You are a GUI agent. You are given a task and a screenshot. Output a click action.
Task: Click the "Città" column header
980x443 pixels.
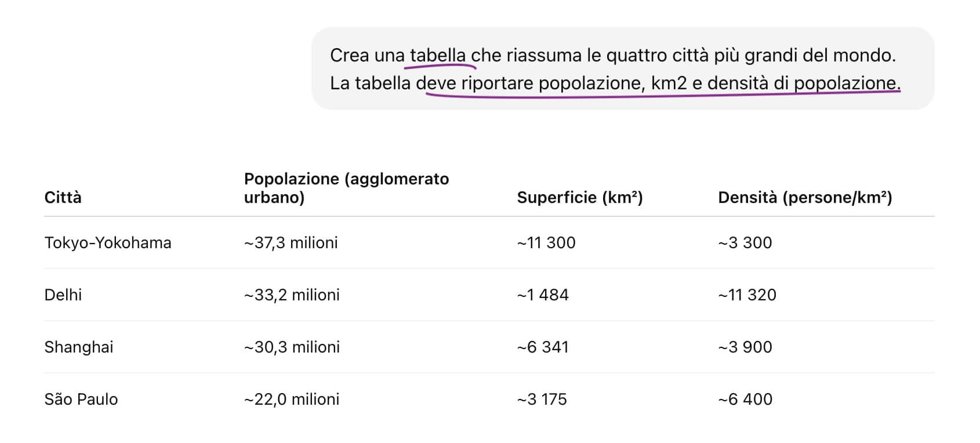(x=63, y=198)
